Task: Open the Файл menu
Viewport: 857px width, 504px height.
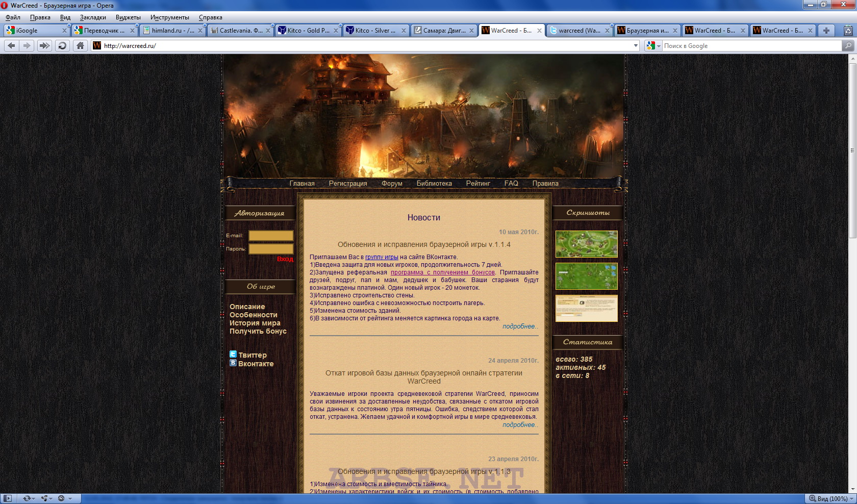Action: [x=13, y=17]
